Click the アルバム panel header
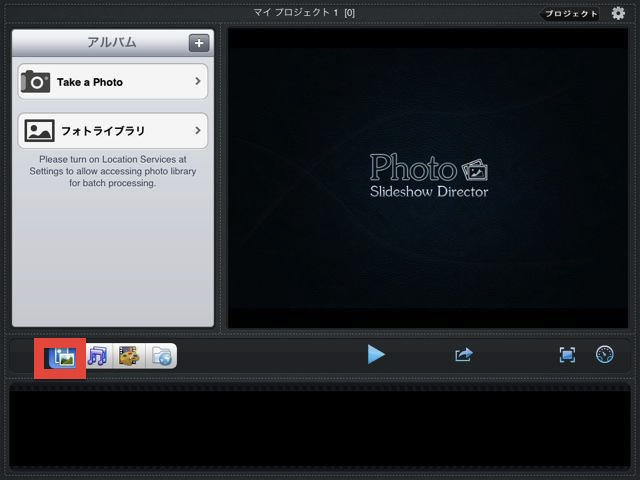Viewport: 640px width, 480px height. tap(112, 42)
